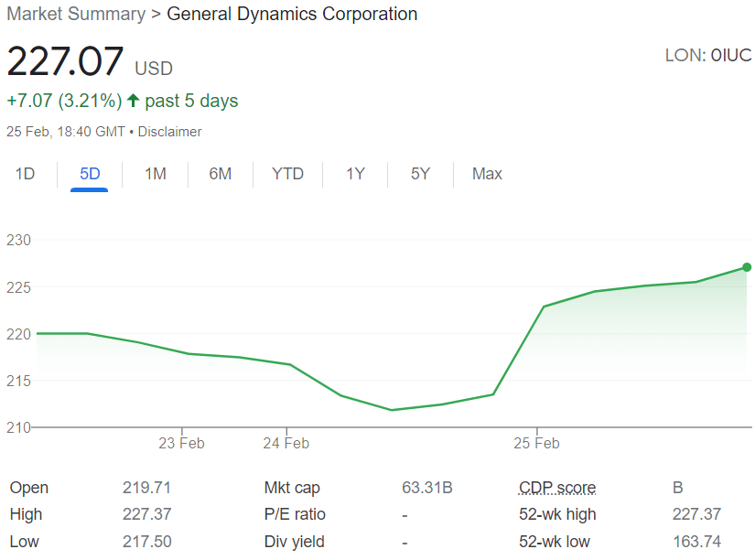This screenshot has width=755, height=560.
Task: Select the 1Y chart range tab
Action: point(355,173)
